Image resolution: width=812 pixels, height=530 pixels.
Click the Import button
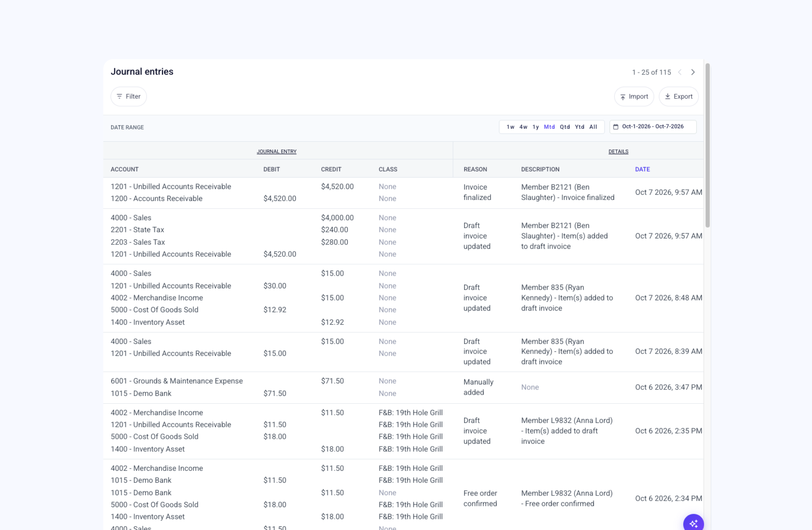pyautogui.click(x=634, y=97)
